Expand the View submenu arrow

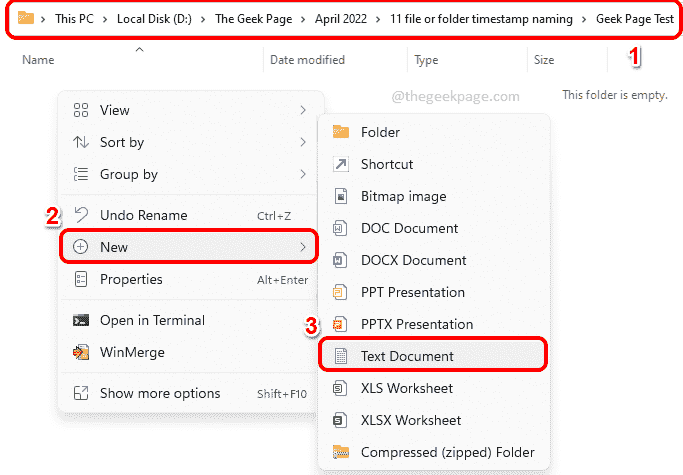[302, 110]
